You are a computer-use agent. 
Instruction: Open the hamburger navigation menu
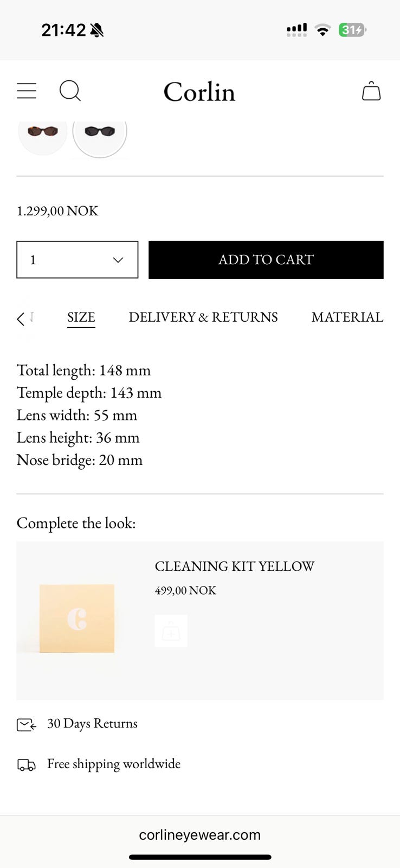27,91
